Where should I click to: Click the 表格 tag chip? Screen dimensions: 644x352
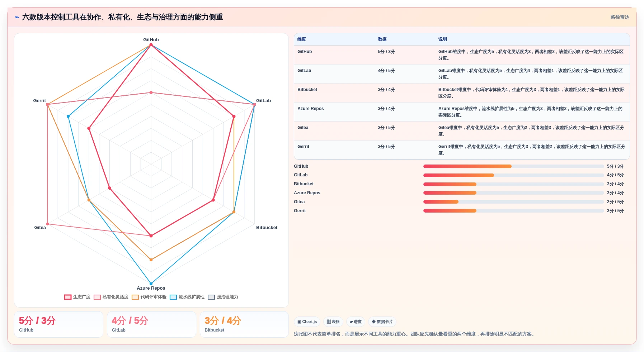333,322
